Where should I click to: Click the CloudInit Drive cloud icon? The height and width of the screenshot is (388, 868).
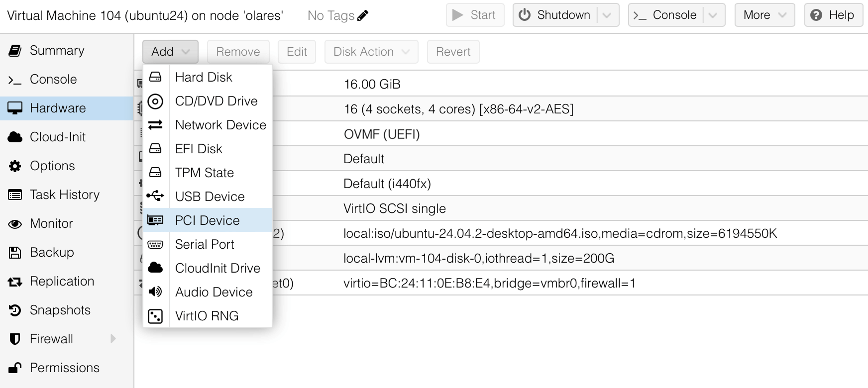tap(155, 268)
